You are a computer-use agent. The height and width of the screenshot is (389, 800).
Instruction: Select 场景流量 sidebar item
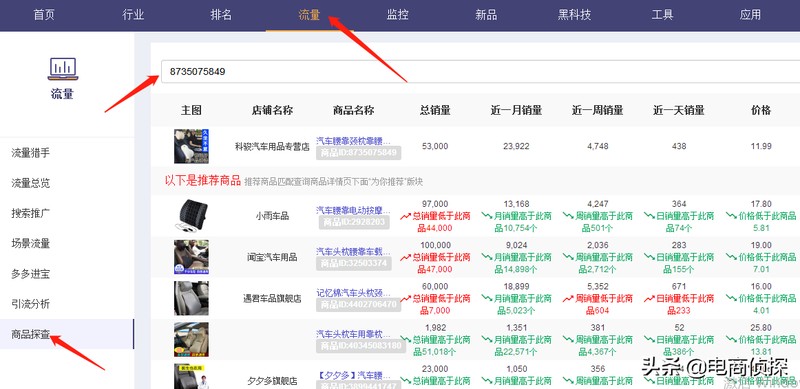[x=31, y=244]
